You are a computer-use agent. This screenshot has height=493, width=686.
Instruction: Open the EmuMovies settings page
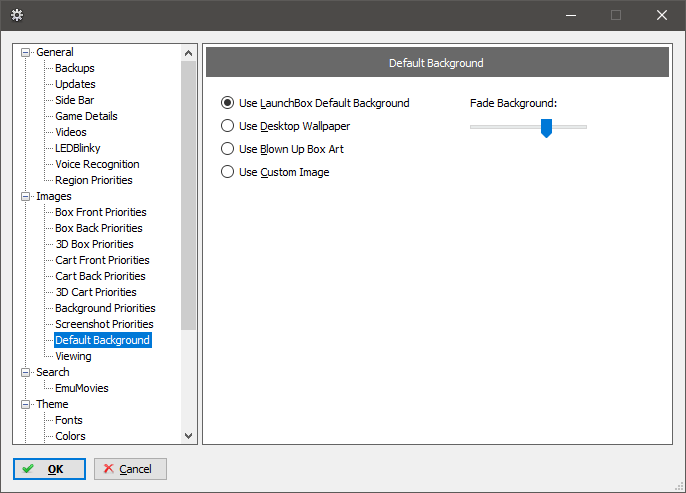click(x=81, y=388)
